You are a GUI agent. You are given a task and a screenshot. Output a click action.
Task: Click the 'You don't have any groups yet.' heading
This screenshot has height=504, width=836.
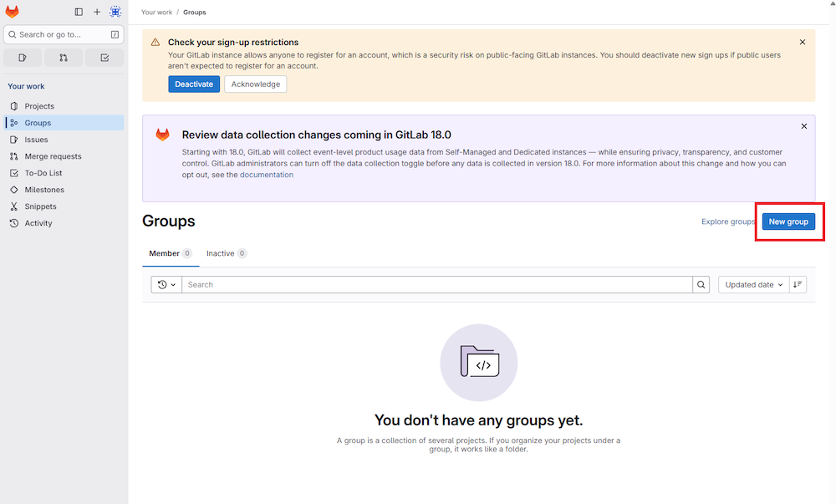pos(479,420)
